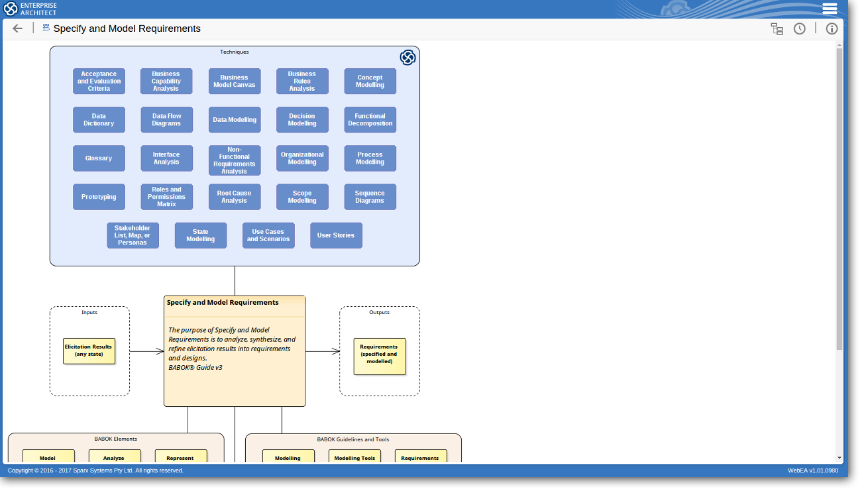
Task: Select the Stakeholder List, Map, or Personas box
Action: pyautogui.click(x=133, y=235)
